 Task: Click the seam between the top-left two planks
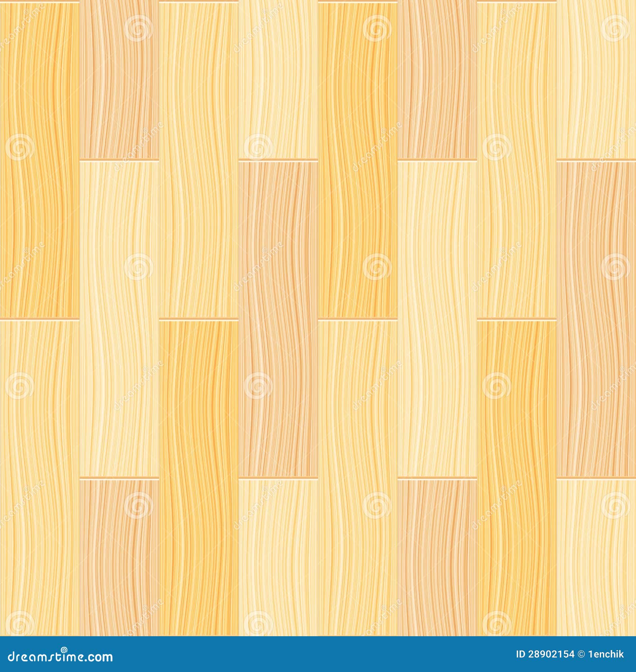click(79, 80)
